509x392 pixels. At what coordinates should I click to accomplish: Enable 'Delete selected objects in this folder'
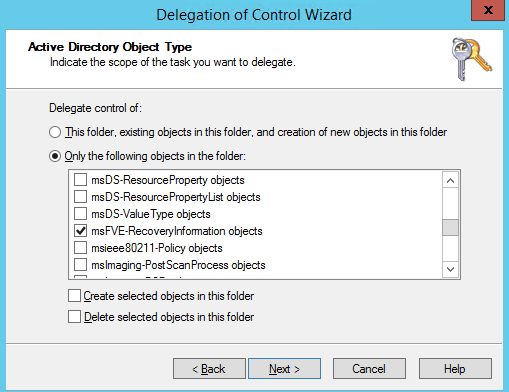74,317
